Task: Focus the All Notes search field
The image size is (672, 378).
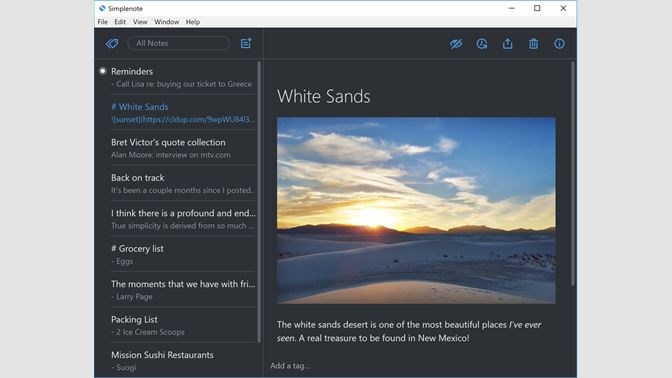Action: 179,43
